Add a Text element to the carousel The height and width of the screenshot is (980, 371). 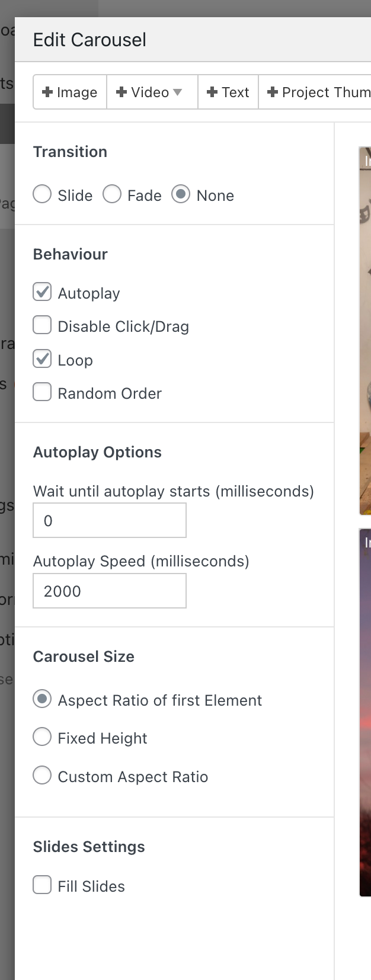point(228,92)
